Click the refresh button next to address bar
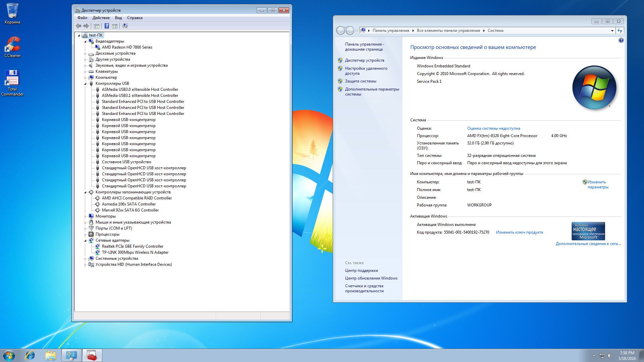 tap(620, 31)
